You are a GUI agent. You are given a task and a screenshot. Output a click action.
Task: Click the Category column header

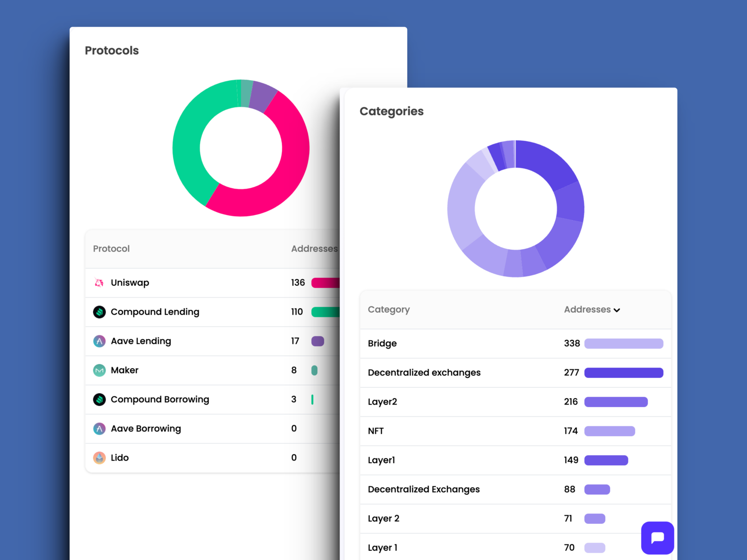[388, 310]
